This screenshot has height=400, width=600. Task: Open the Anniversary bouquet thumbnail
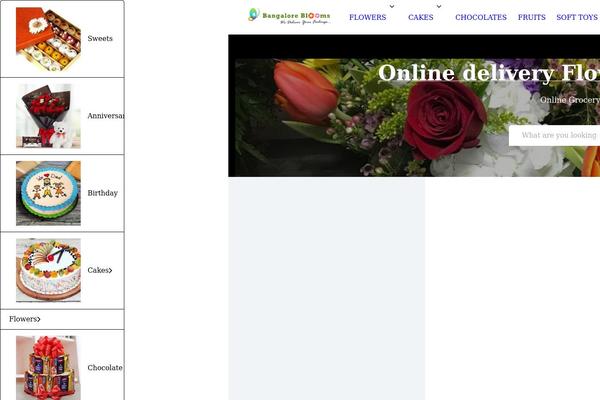(48, 116)
